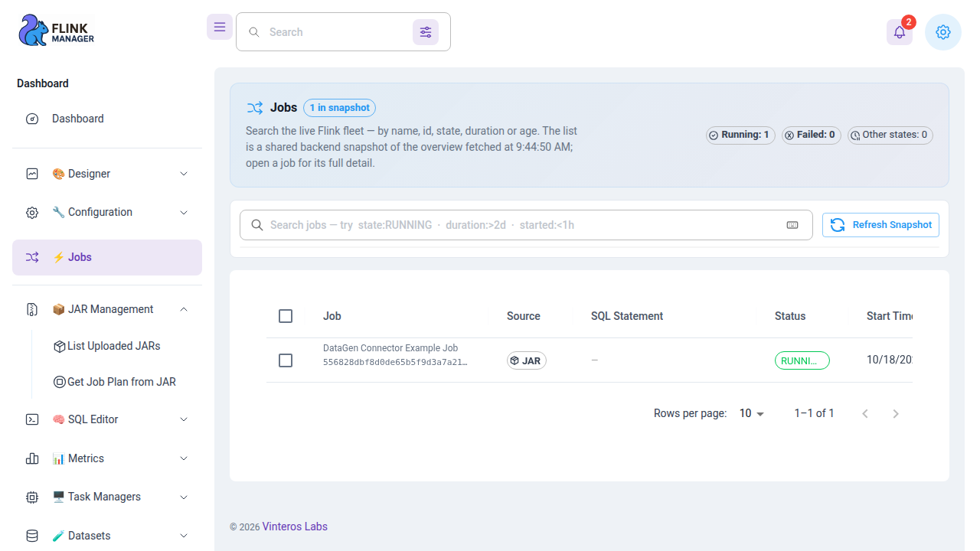Open search filter options icon

[x=426, y=32]
